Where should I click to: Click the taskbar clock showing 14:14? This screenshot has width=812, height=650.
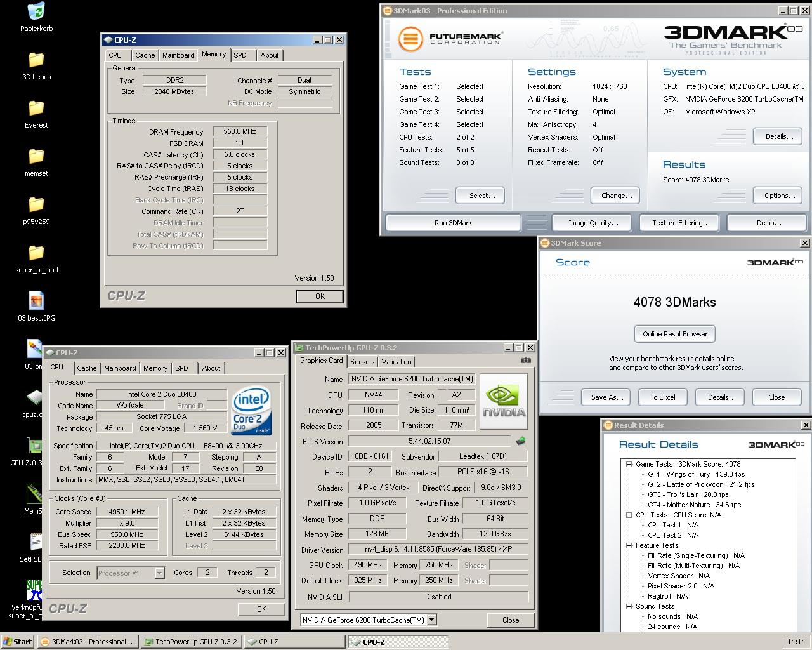[796, 642]
